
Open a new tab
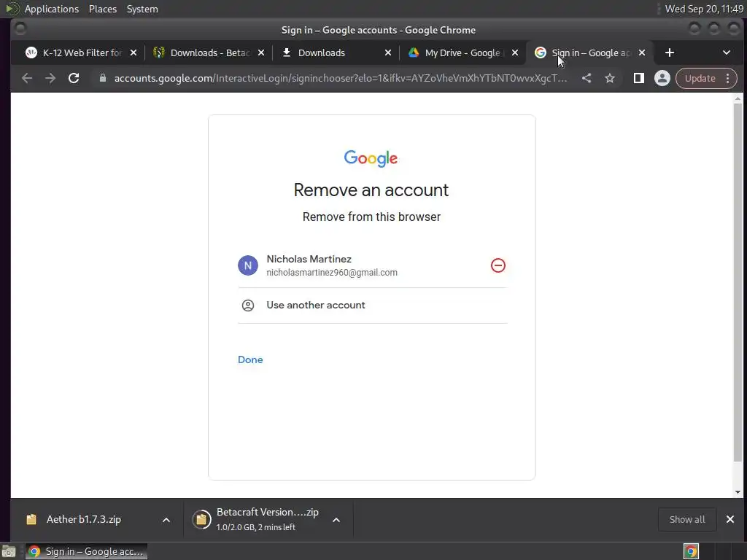tap(670, 52)
